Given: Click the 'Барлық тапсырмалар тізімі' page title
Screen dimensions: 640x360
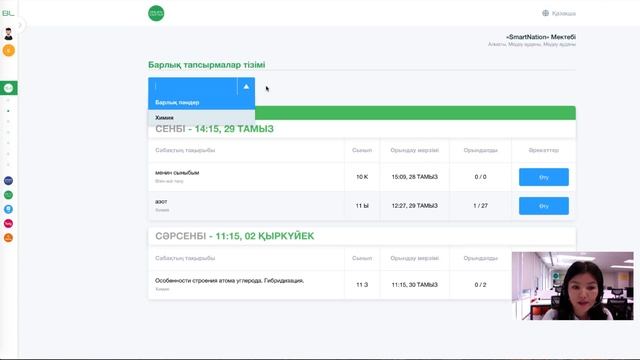Looking at the screenshot, I should (207, 65).
